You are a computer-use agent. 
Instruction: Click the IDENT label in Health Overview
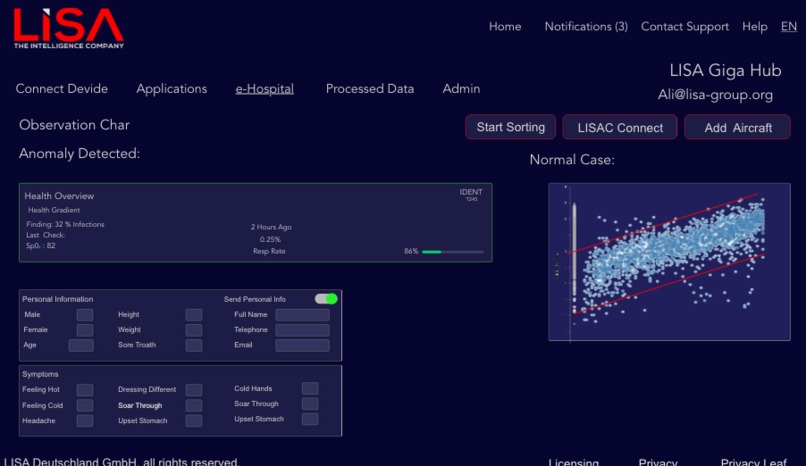[x=471, y=192]
